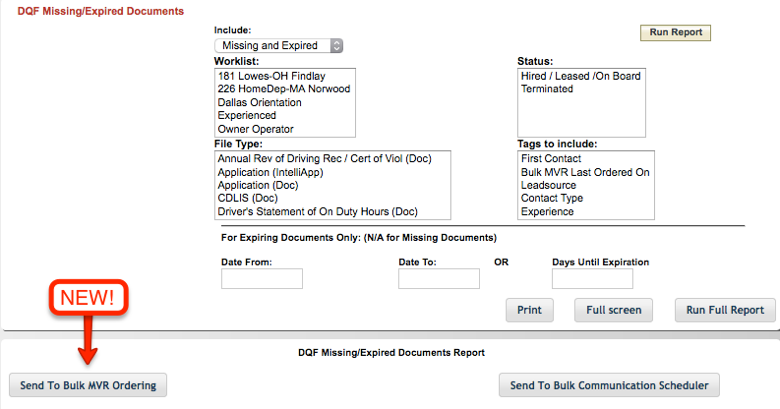Open Full screen view
This screenshot has width=780, height=409.
pyautogui.click(x=613, y=310)
